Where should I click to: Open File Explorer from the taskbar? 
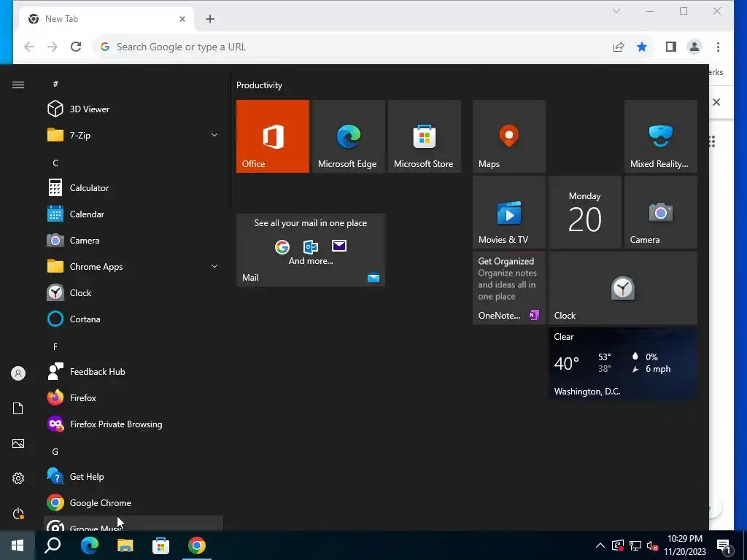point(125,545)
